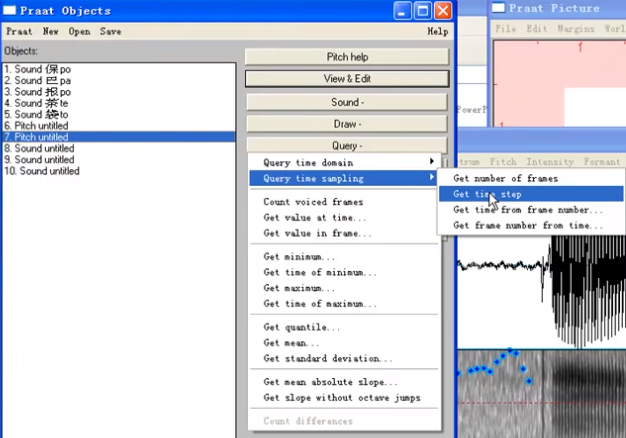
Task: Open the Query - button menu
Action: (347, 146)
